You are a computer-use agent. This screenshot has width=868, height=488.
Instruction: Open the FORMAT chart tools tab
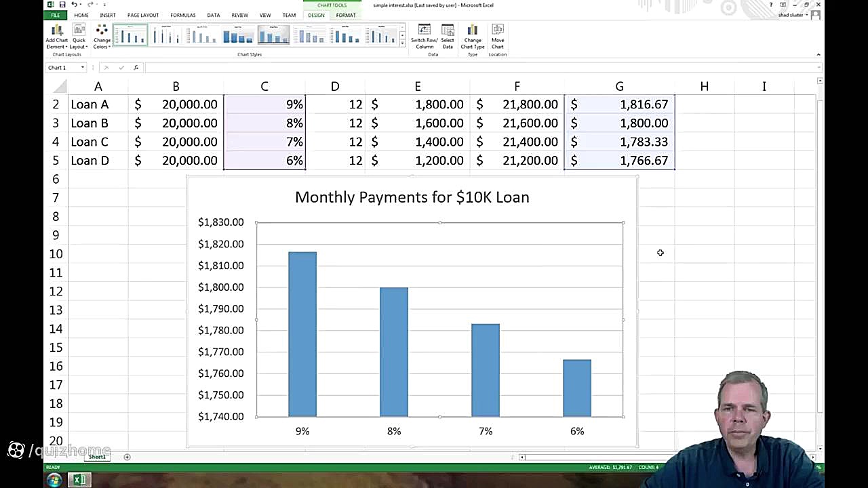click(x=346, y=15)
